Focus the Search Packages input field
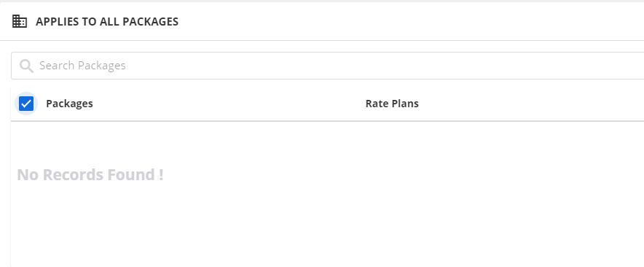The image size is (644, 267). coord(327,66)
